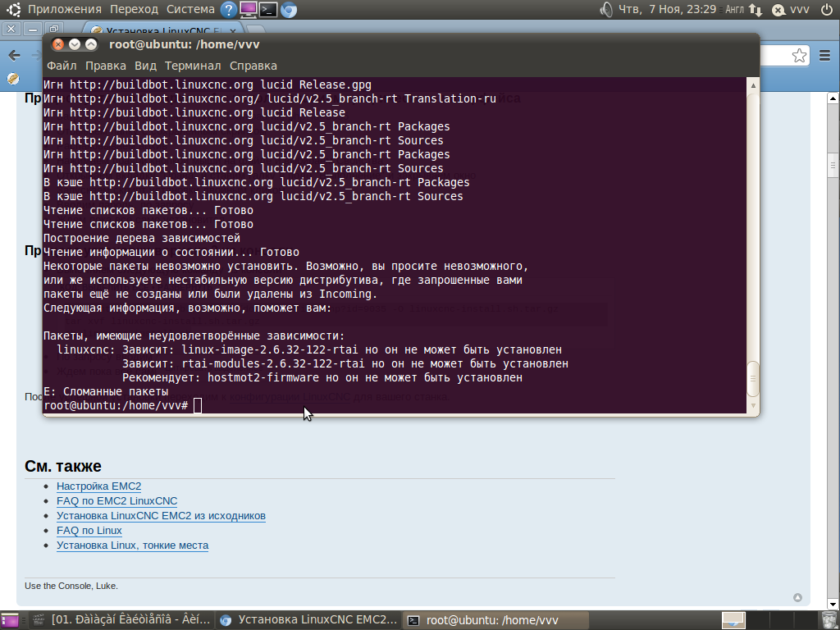
Task: Open the Файл menu in terminal
Action: coord(62,66)
